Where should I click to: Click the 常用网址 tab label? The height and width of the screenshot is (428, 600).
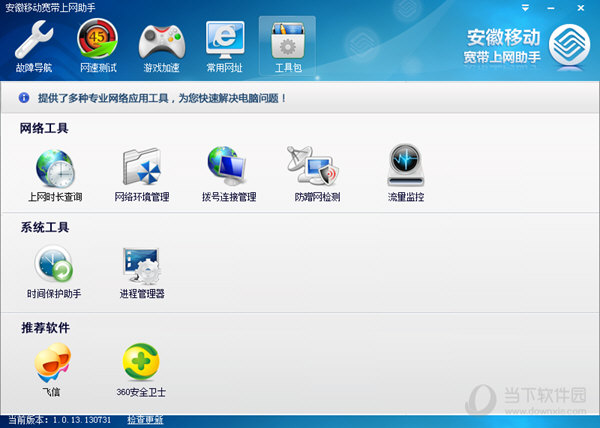pos(225,68)
